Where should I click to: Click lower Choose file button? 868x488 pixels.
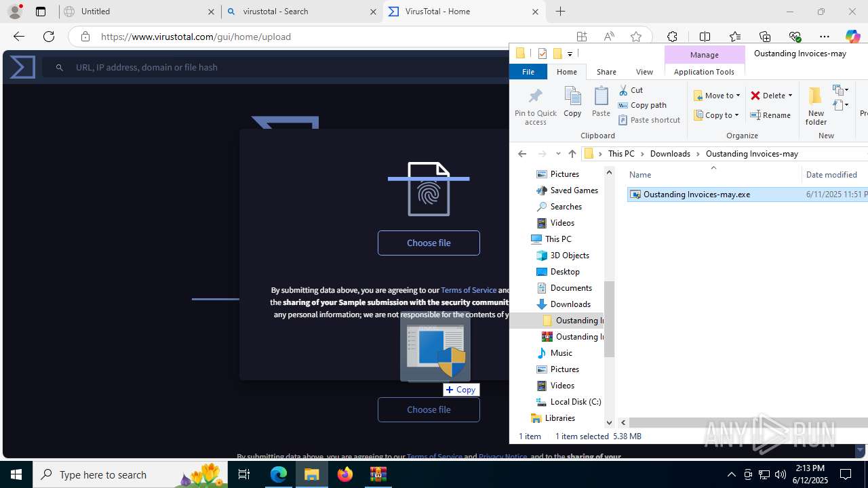click(429, 409)
